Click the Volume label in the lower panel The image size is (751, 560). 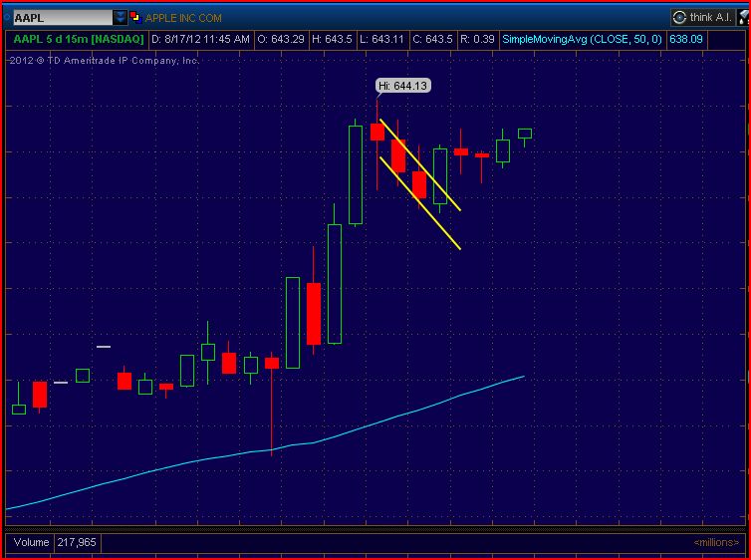31,542
